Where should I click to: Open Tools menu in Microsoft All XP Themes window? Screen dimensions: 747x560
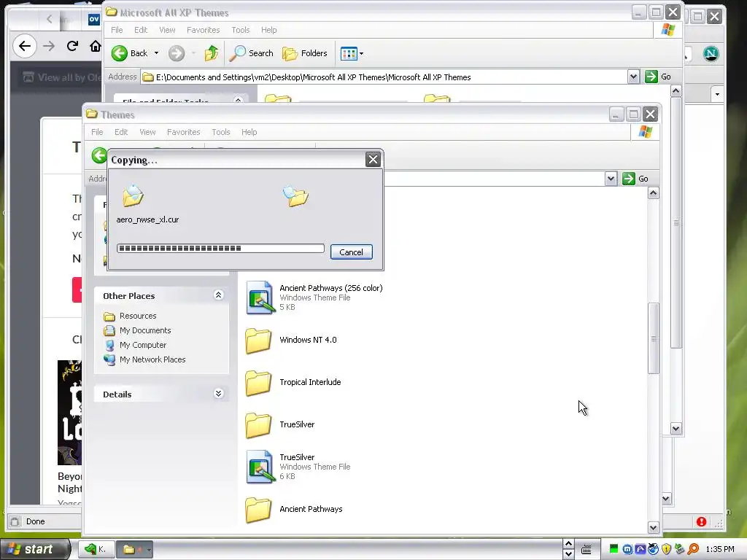241,30
